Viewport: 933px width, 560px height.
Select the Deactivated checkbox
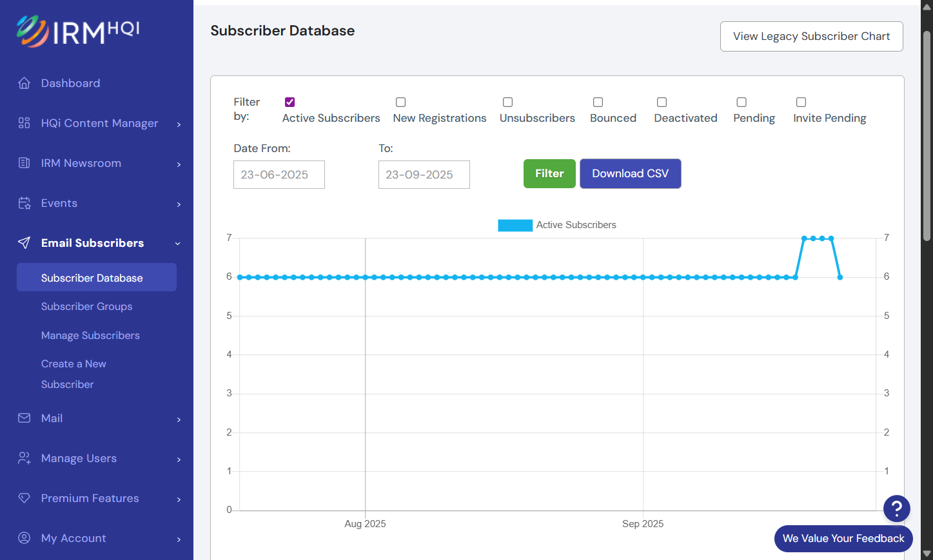(662, 102)
